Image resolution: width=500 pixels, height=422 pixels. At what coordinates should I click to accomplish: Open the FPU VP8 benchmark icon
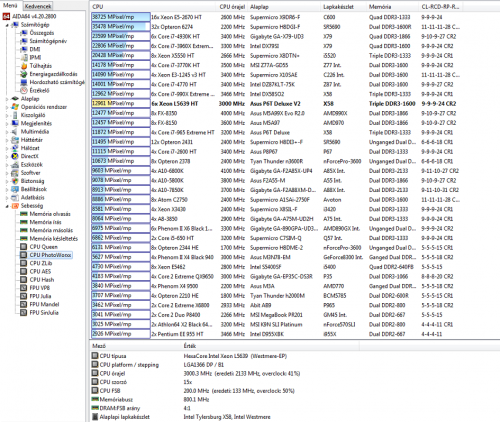(x=23, y=288)
